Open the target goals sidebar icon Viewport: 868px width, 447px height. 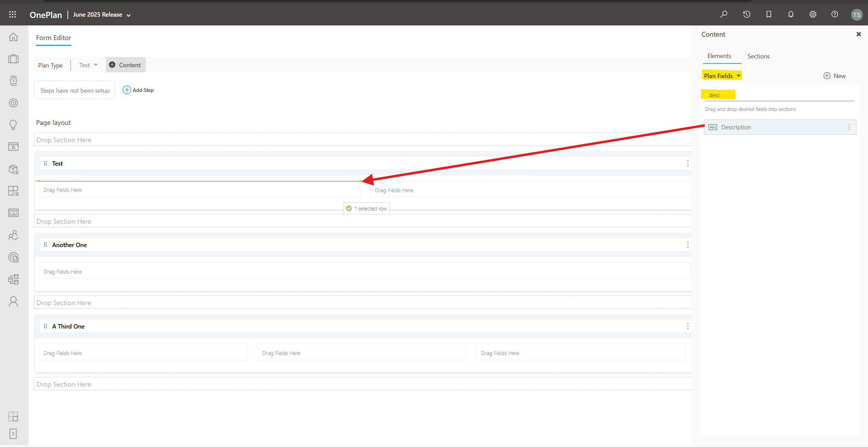tap(13, 103)
